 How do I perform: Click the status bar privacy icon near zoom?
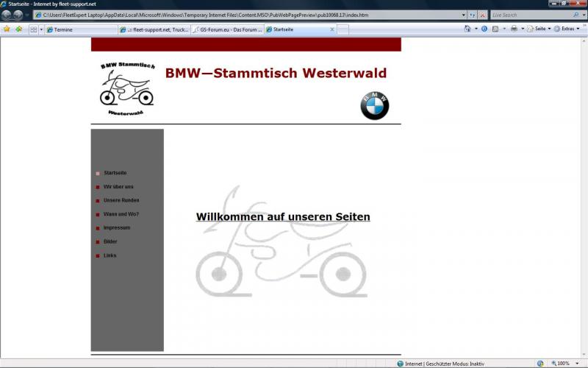click(x=540, y=364)
